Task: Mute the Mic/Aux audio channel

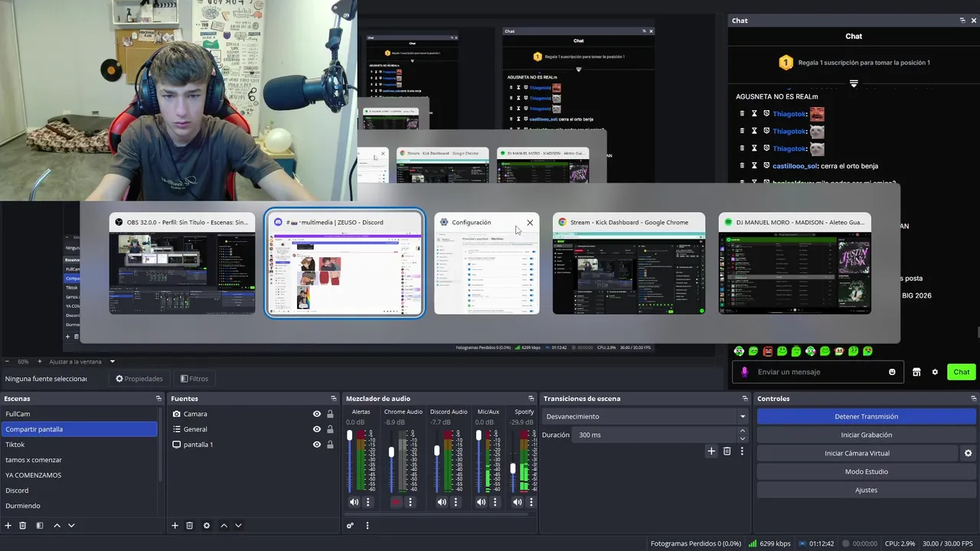Action: [x=481, y=502]
